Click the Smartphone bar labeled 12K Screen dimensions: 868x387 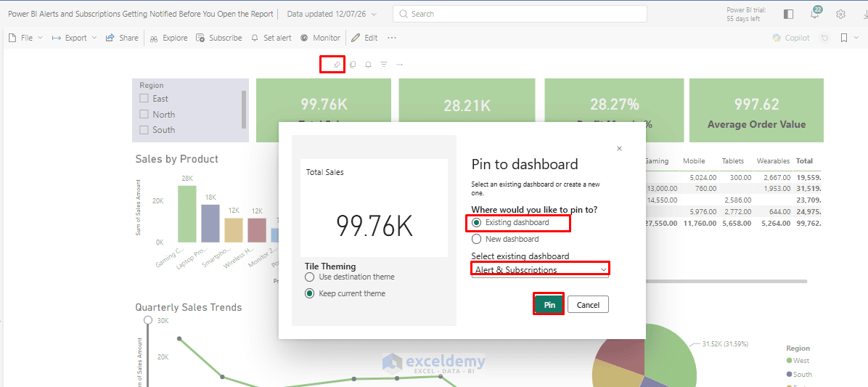(x=234, y=229)
